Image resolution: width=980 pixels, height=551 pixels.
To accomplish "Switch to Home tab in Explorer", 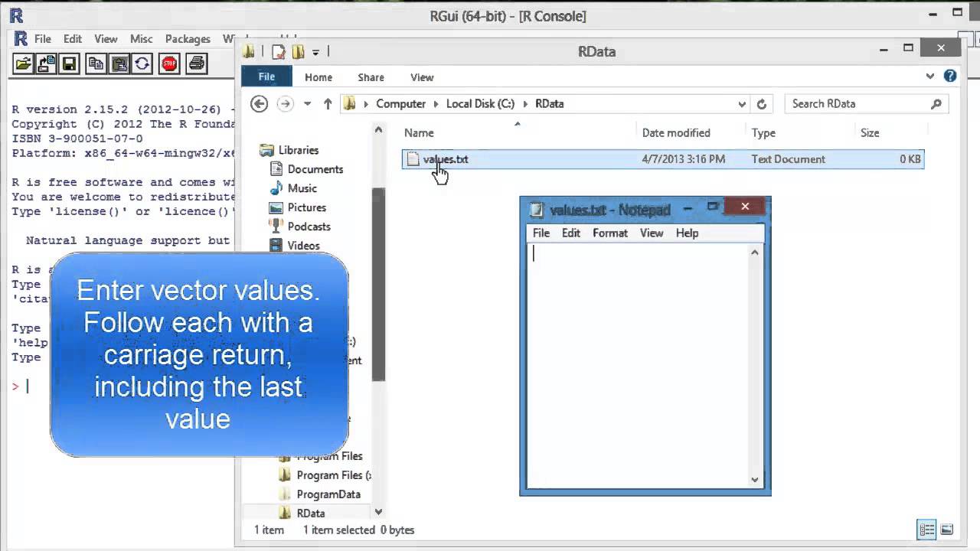I will 318,77.
